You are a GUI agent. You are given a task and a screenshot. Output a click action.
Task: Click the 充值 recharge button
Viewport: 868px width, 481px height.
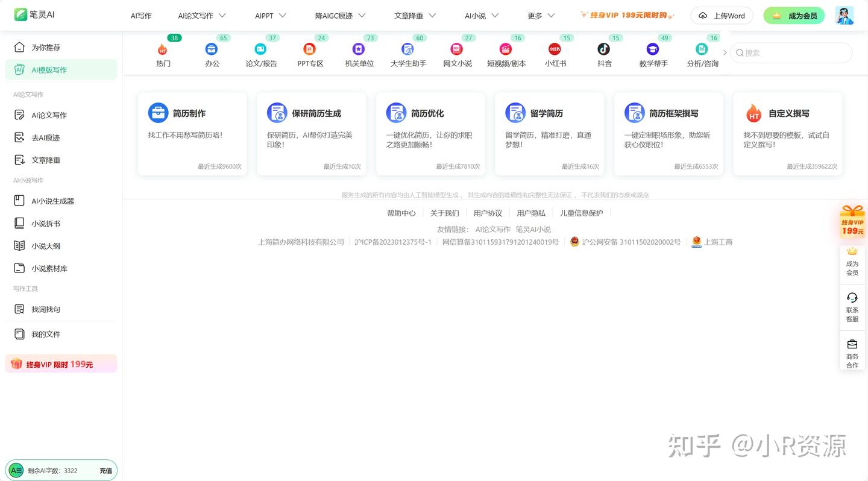106,471
